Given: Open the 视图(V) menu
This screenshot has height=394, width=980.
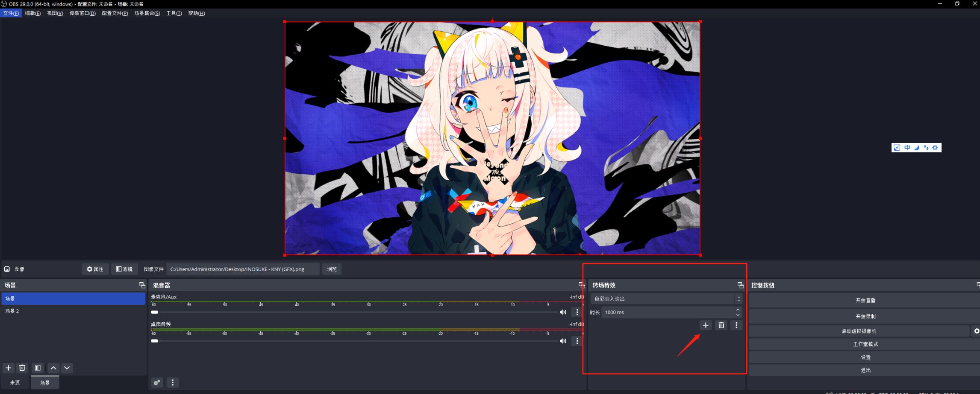Looking at the screenshot, I should (x=55, y=13).
